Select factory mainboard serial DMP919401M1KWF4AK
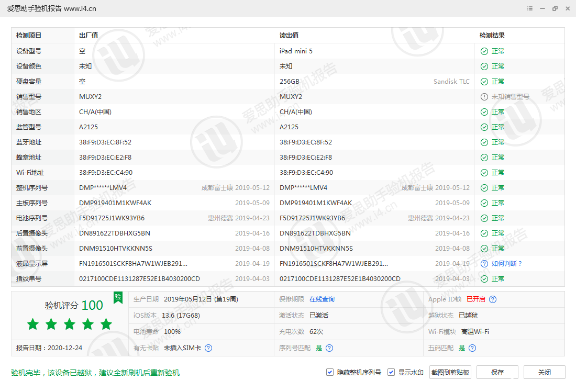The width and height of the screenshot is (576, 392). (x=115, y=203)
